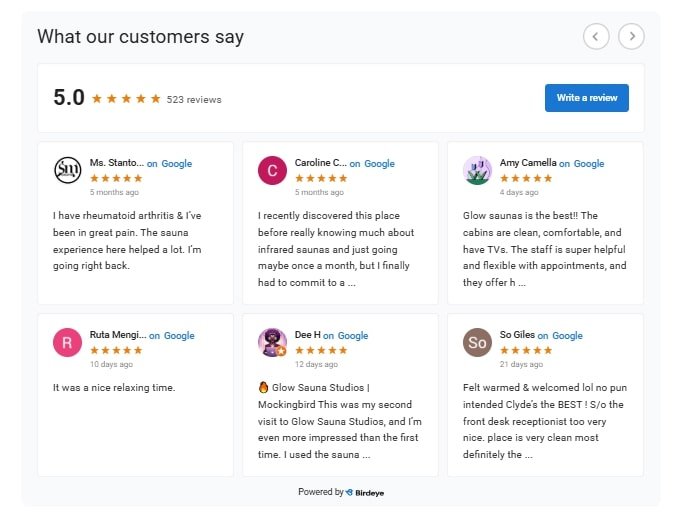Viewport: 689px width, 521px height.
Task: Open Dee H's profile picture
Action: (272, 343)
